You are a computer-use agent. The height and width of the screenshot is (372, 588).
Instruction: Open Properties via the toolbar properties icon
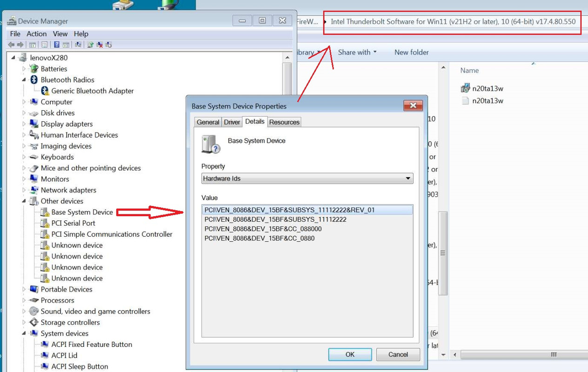[x=45, y=45]
